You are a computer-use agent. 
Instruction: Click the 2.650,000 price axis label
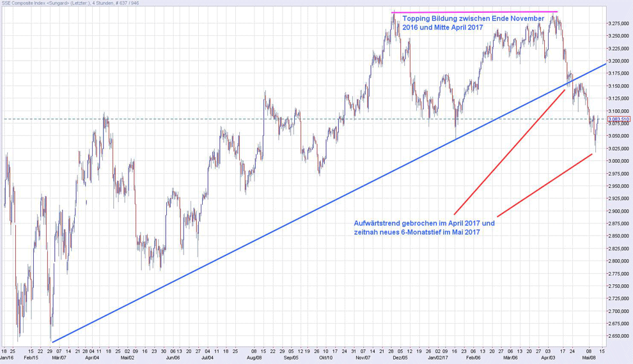point(616,336)
